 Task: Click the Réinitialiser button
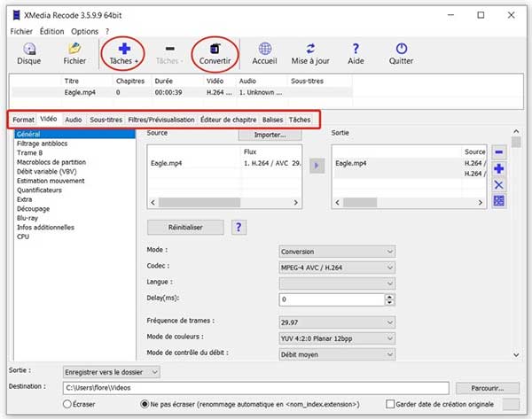[185, 227]
